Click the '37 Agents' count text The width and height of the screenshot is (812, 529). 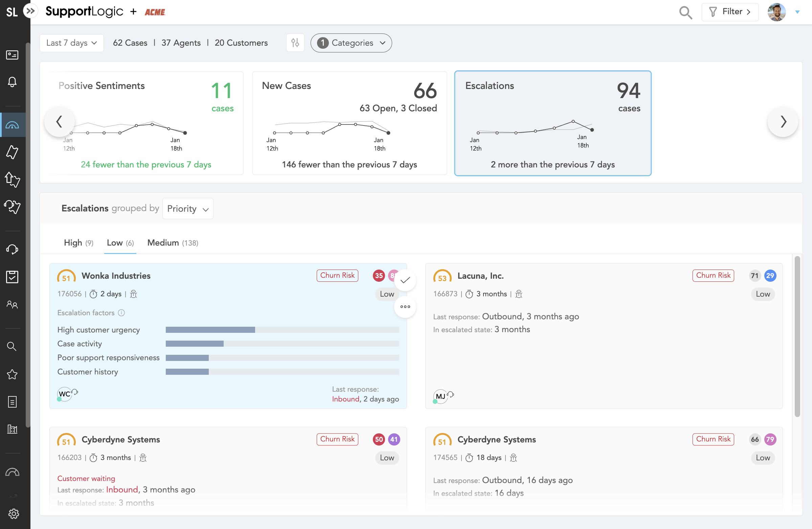[x=181, y=43]
